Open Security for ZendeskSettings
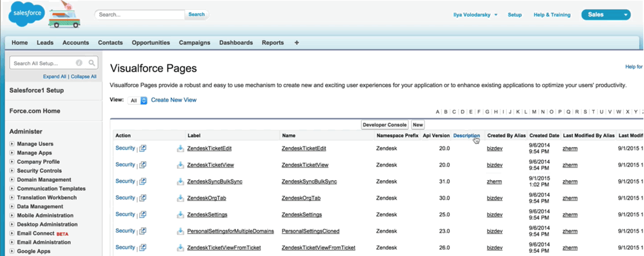 coord(125,214)
